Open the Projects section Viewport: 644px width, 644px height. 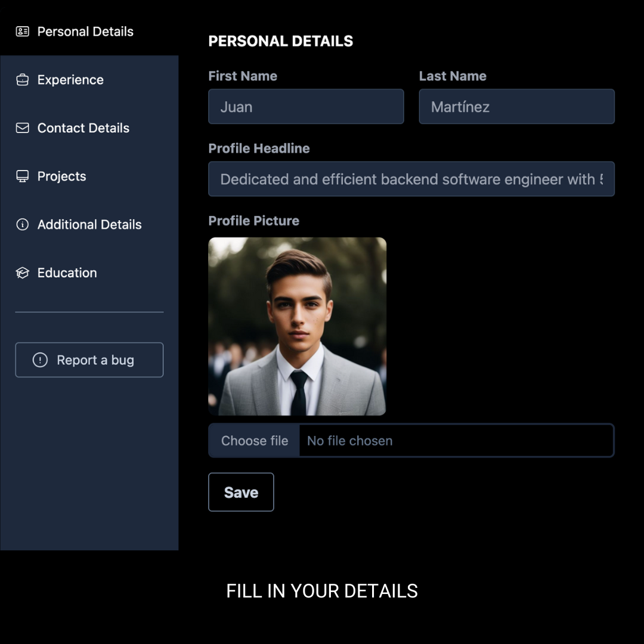[x=62, y=177]
